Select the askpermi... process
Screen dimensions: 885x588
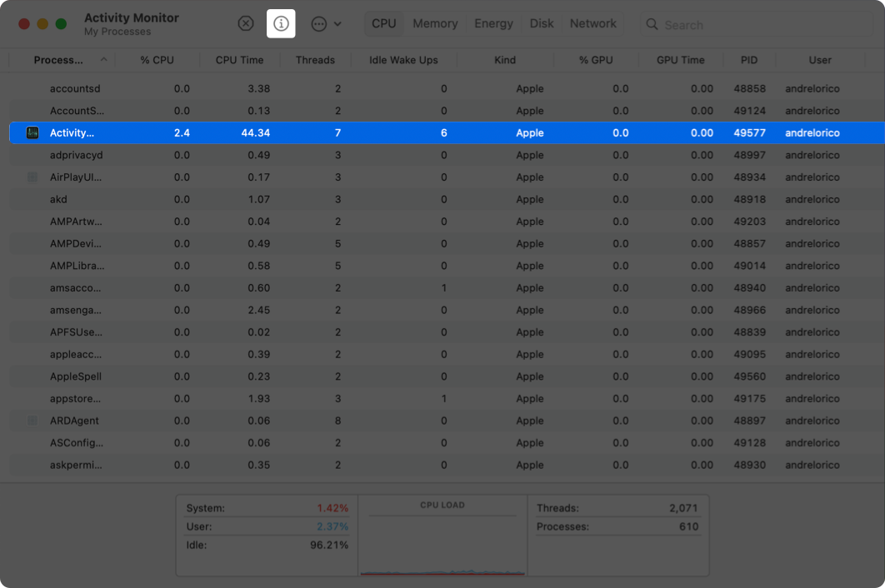(76, 465)
